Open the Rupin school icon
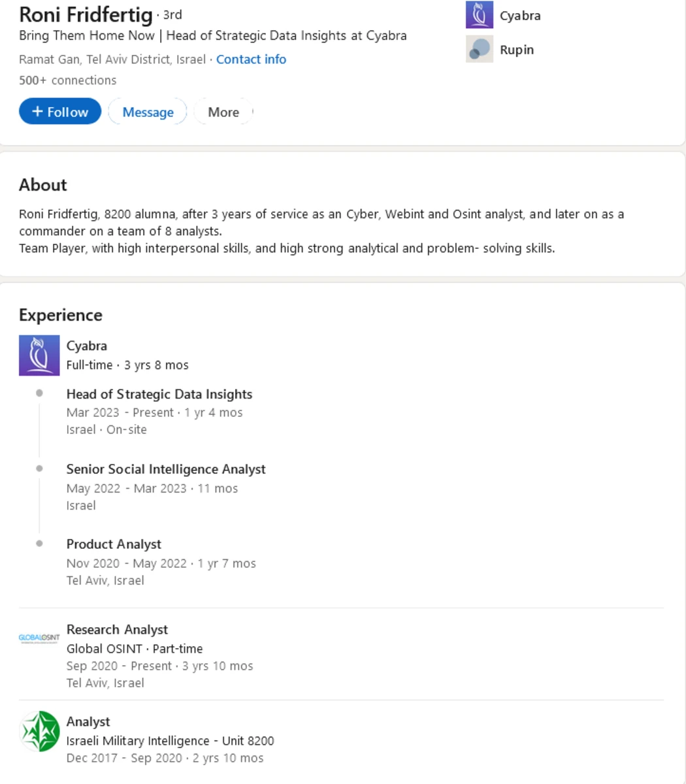Viewport: 686px width, 784px height. pos(480,50)
